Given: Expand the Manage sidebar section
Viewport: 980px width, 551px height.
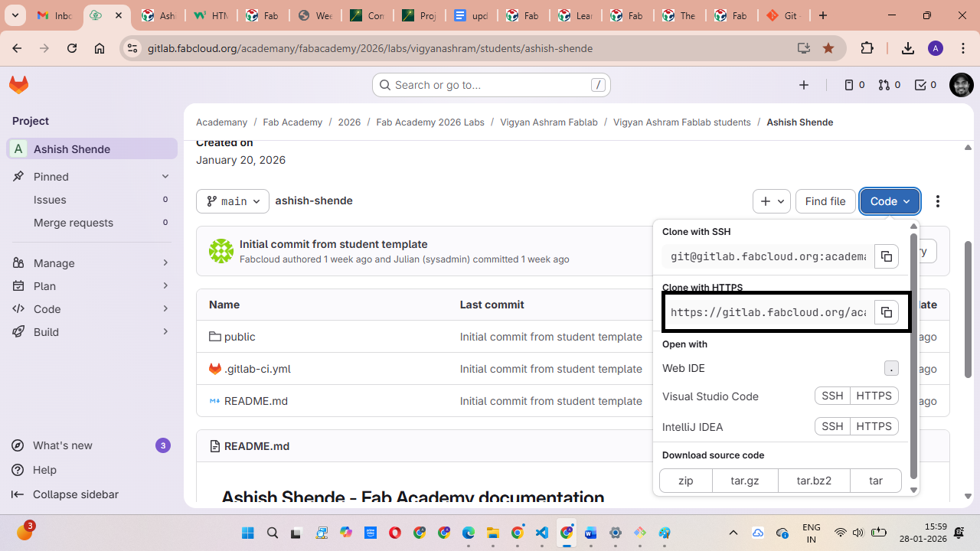Looking at the screenshot, I should [x=92, y=263].
